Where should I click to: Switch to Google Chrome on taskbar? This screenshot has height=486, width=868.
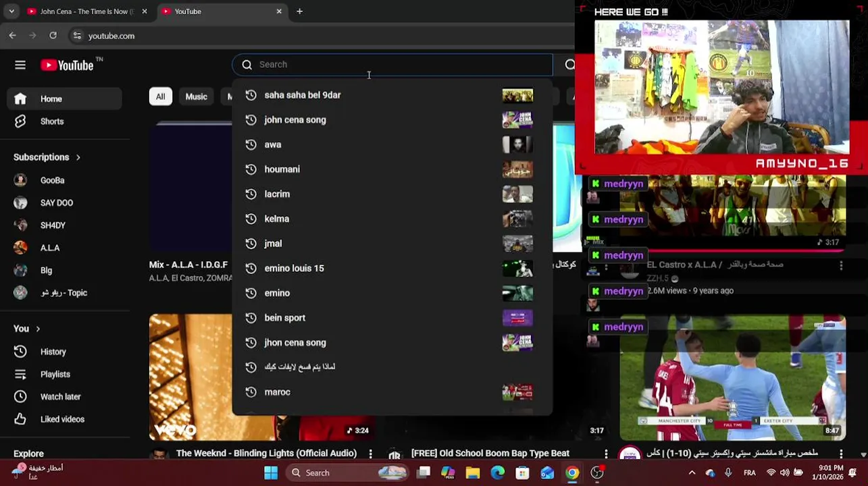pos(572,473)
